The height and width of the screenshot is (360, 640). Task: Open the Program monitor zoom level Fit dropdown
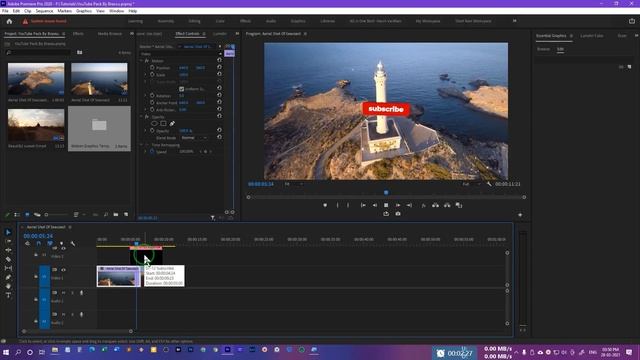coord(293,184)
